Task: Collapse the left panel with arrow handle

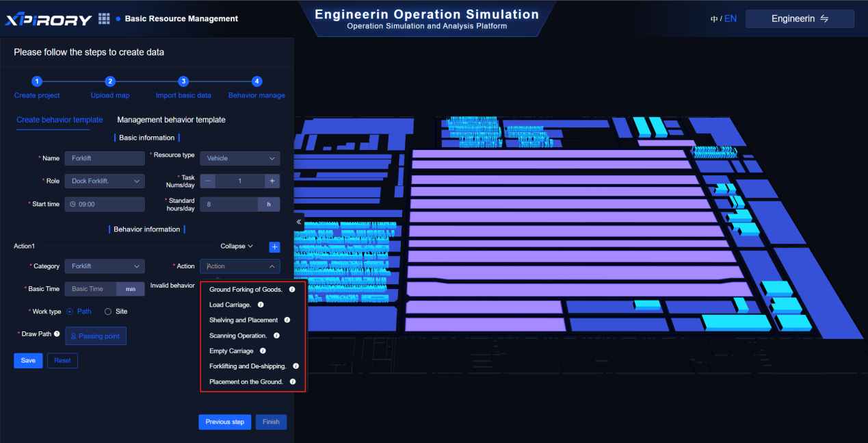Action: pos(299,223)
